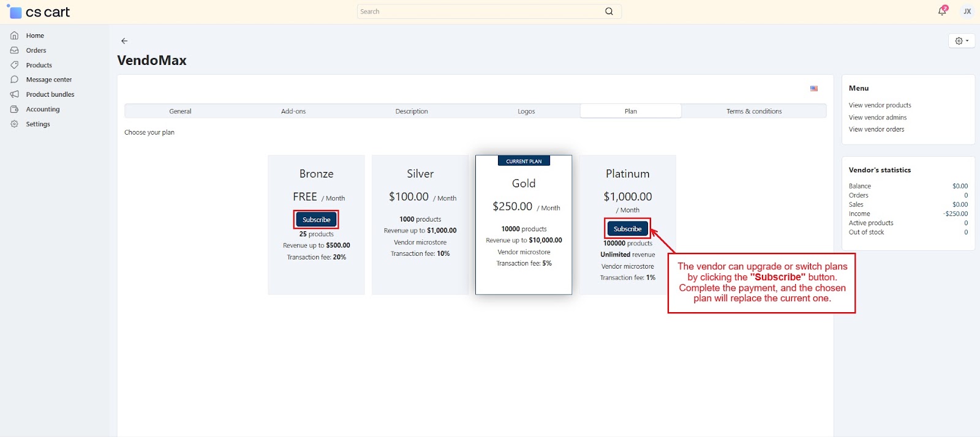Click inside the Search field
Image resolution: width=980 pixels, height=437 pixels.
click(x=478, y=12)
